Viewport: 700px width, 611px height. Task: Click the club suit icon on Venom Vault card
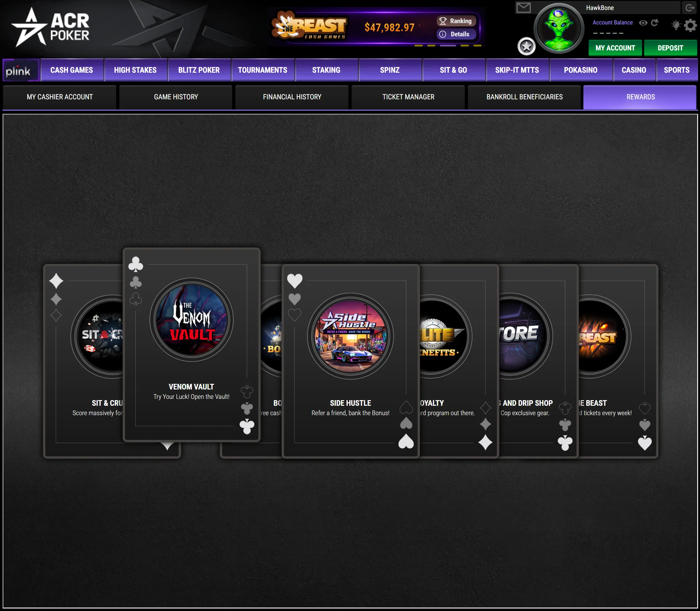pyautogui.click(x=136, y=264)
